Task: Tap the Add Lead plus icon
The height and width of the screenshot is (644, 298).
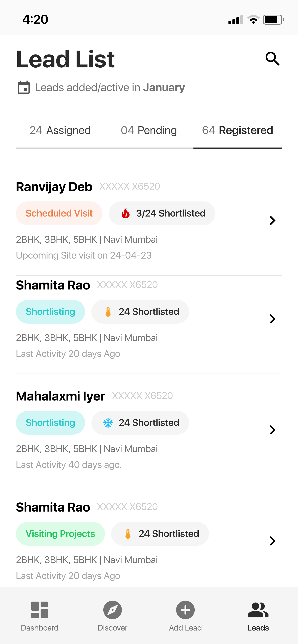Action: point(185,610)
